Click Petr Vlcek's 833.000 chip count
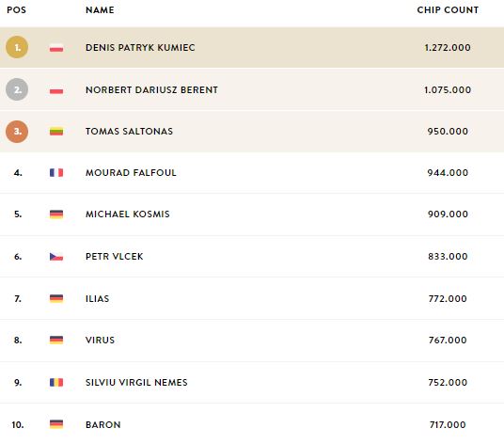Screen dimensions: 504x444 [448, 257]
